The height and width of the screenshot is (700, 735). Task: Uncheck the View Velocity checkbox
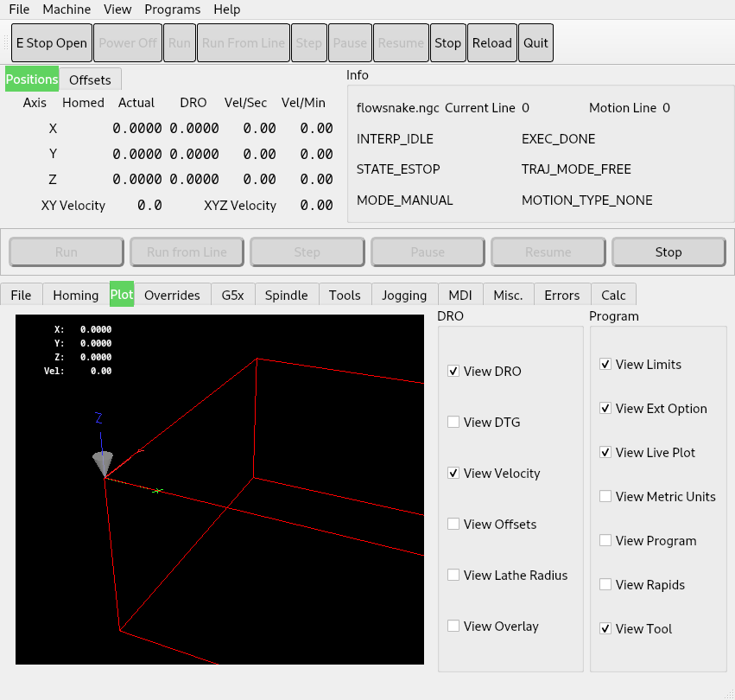[x=453, y=473]
